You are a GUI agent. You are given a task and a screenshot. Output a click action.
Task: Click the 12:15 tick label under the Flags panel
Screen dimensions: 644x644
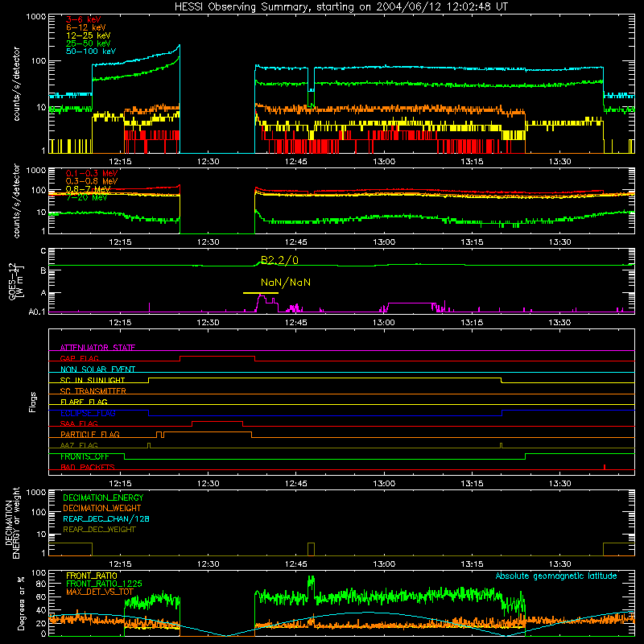pos(120,484)
